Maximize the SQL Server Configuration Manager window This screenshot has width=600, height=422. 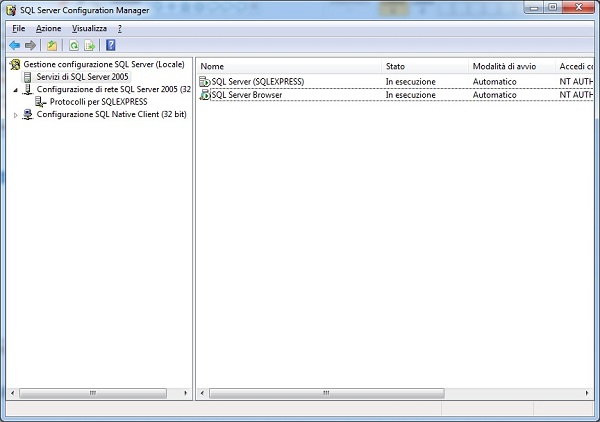[553, 8]
